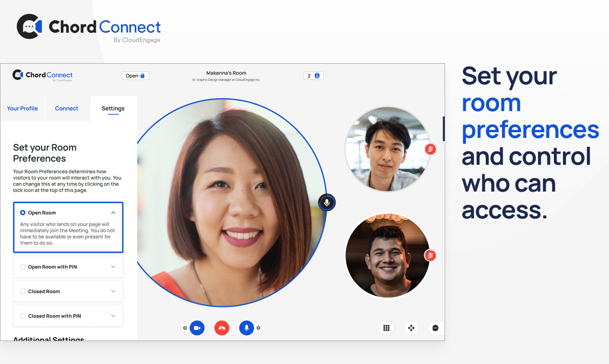Image resolution: width=609 pixels, height=364 pixels.
Task: Open the chat bubble icon
Action: [435, 328]
